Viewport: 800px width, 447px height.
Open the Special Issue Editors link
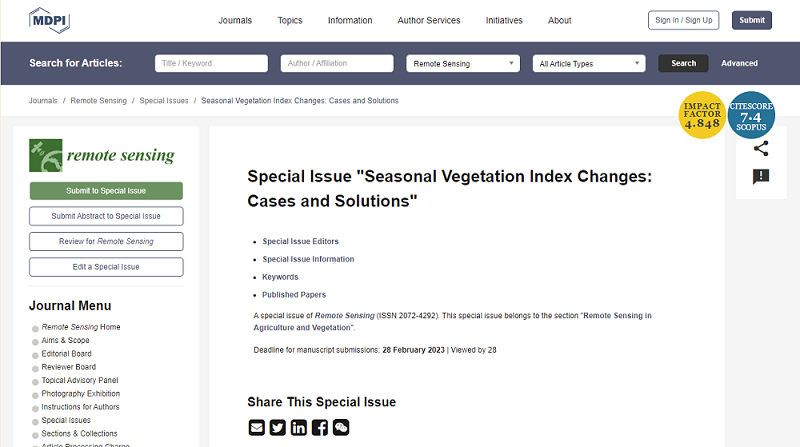(x=300, y=241)
